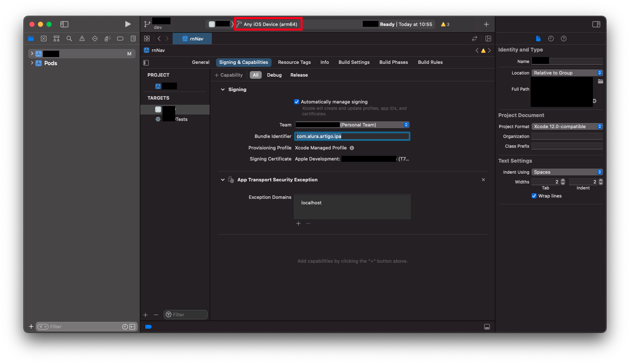Open the test navigator diamond icon

[95, 39]
